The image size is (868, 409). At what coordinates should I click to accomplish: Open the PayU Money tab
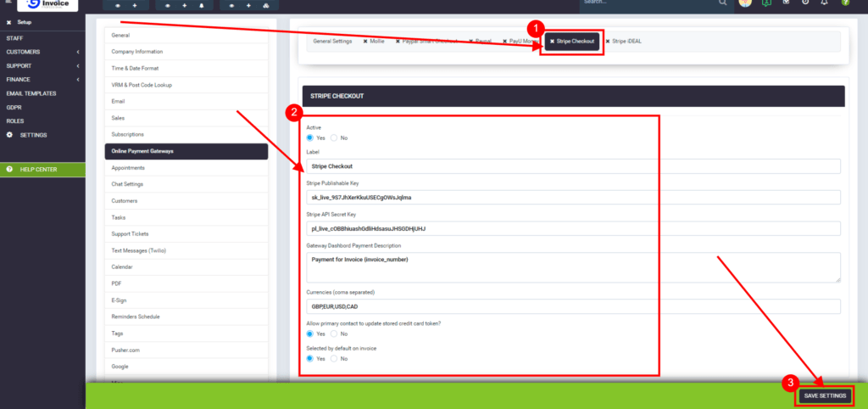click(520, 42)
